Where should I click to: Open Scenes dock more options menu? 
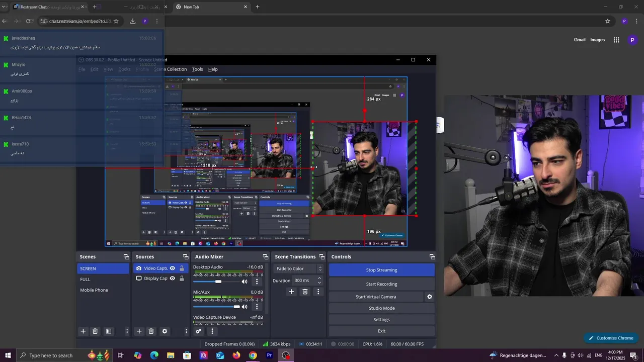(x=127, y=331)
